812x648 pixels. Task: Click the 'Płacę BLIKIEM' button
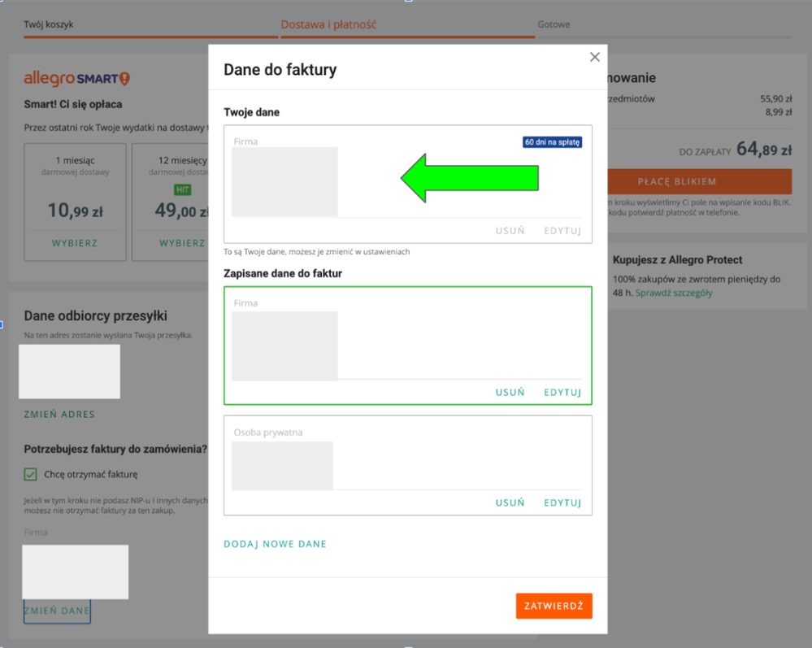[x=698, y=181]
